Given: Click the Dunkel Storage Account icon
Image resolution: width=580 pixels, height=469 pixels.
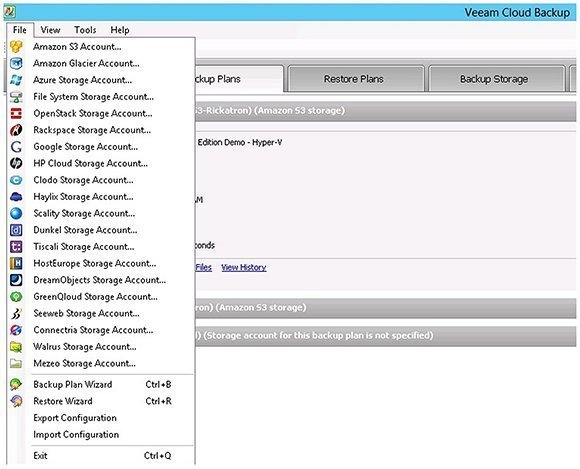Looking at the screenshot, I should [x=16, y=230].
